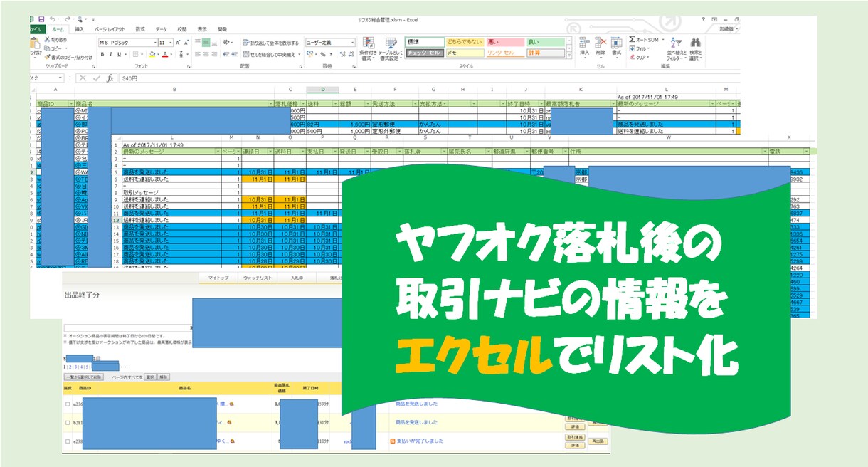
Task: Switch to the 校閲 ribbon tab
Action: tap(182, 29)
